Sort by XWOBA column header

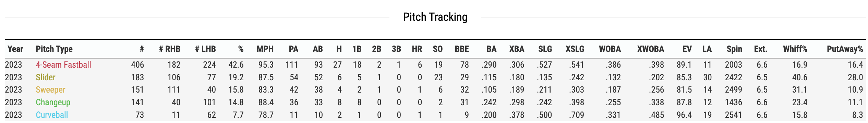(651, 49)
